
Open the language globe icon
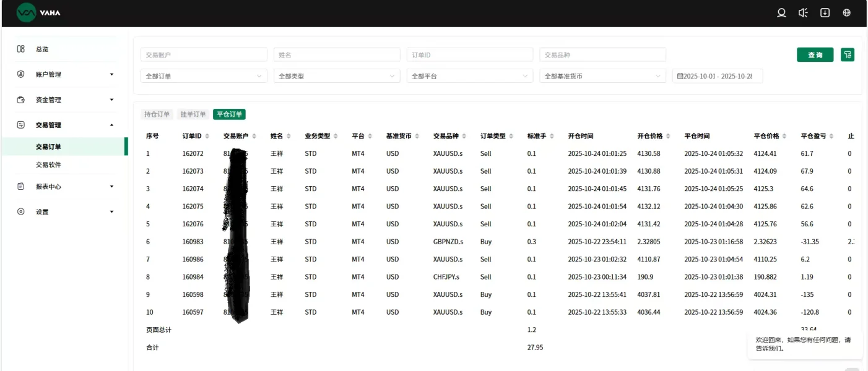pyautogui.click(x=846, y=13)
